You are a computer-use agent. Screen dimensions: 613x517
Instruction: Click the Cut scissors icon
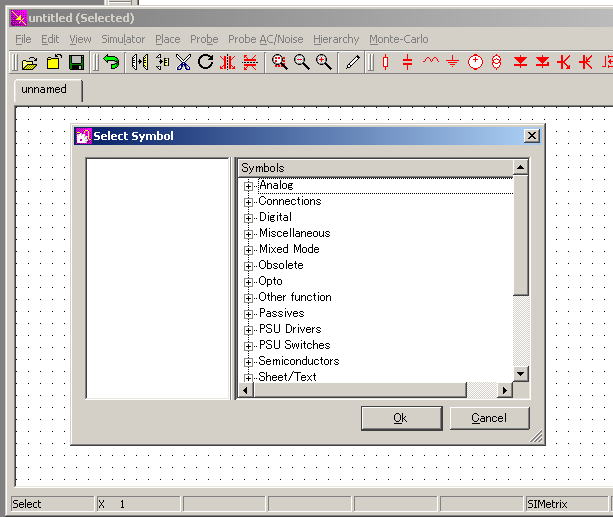click(x=183, y=62)
